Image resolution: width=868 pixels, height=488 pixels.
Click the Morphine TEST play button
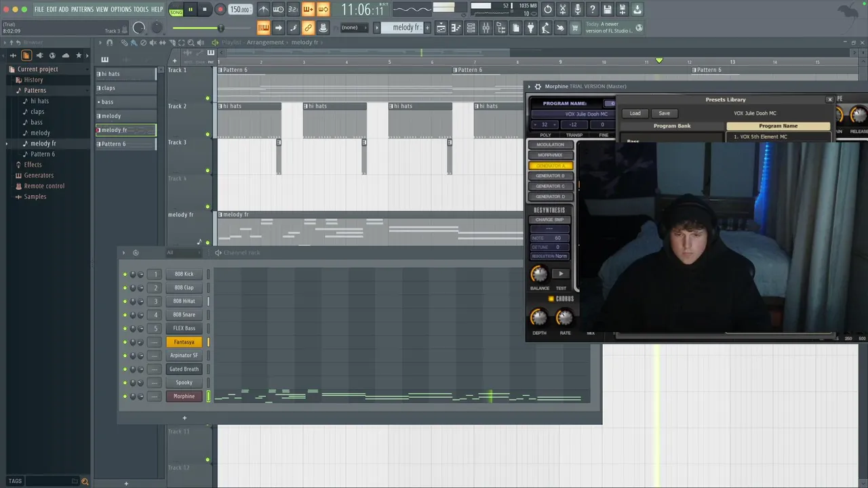click(x=561, y=274)
